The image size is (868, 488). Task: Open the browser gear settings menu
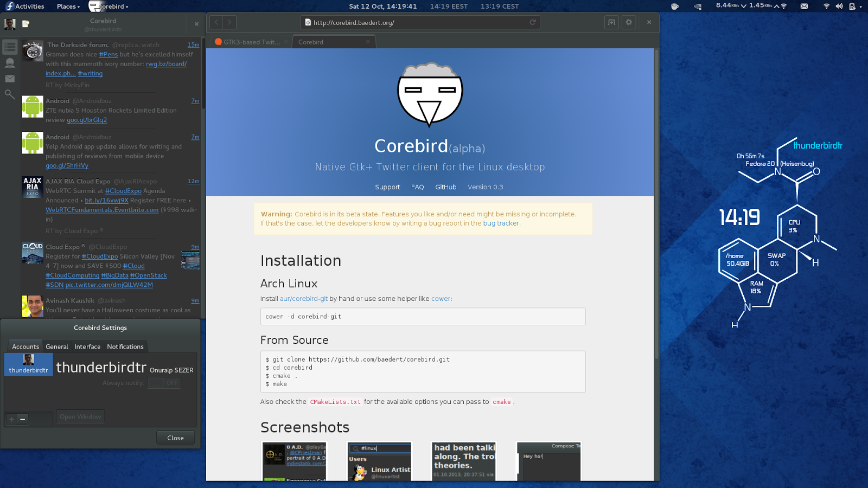click(x=629, y=22)
